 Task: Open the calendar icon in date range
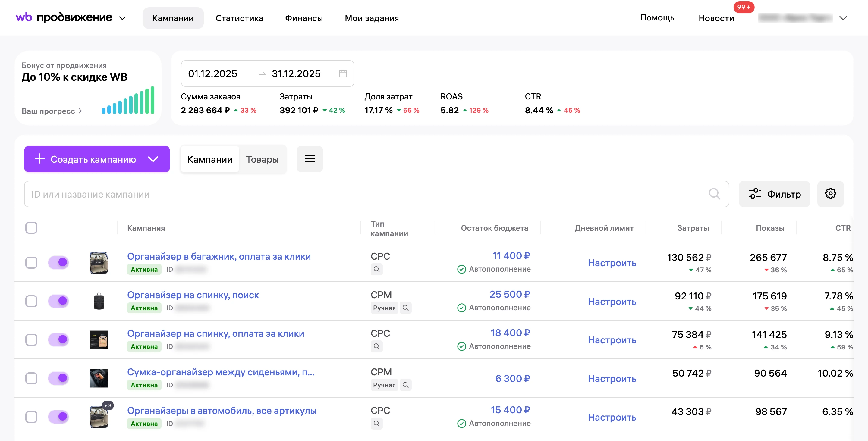(343, 73)
